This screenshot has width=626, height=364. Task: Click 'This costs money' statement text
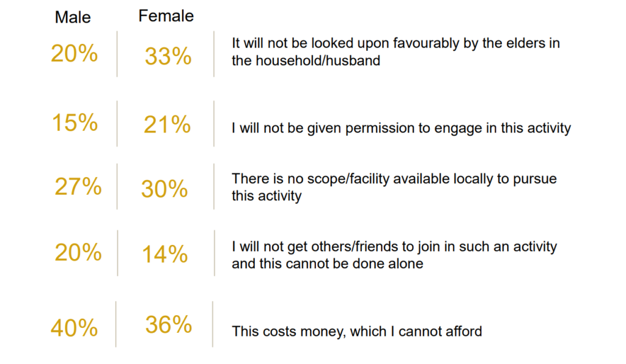tap(357, 331)
